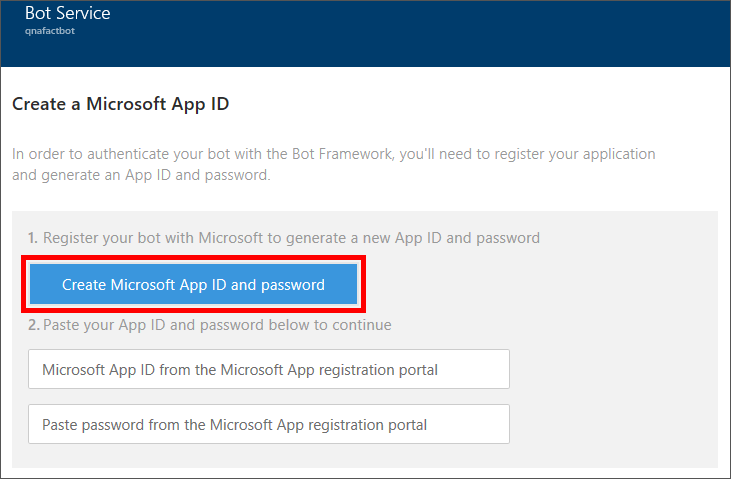Click the 'In order to authenticate your bot' paragraph
This screenshot has height=479, width=731.
coord(334,164)
